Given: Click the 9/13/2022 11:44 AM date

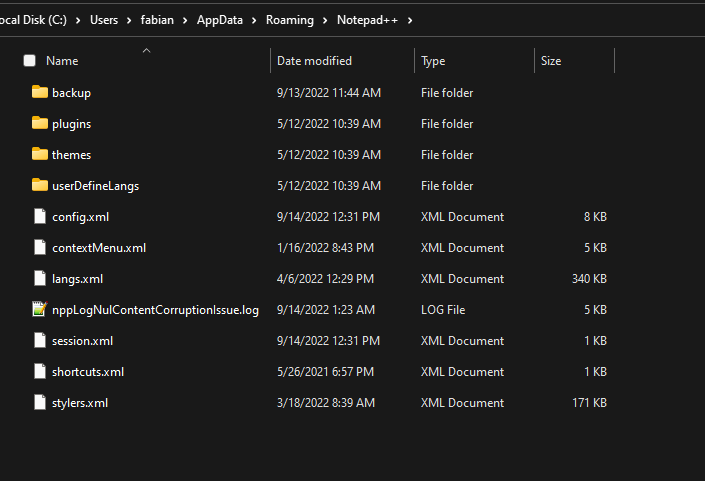Looking at the screenshot, I should 329,93.
